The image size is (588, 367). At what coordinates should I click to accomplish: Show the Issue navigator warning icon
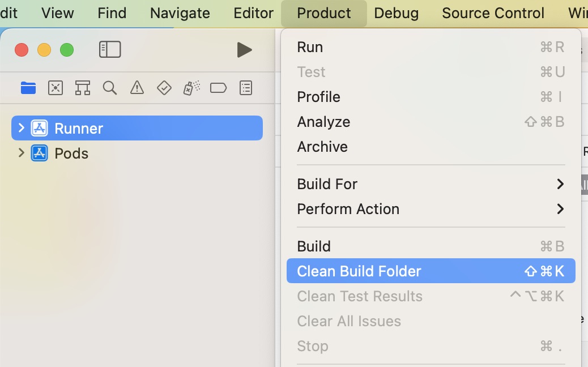[137, 88]
